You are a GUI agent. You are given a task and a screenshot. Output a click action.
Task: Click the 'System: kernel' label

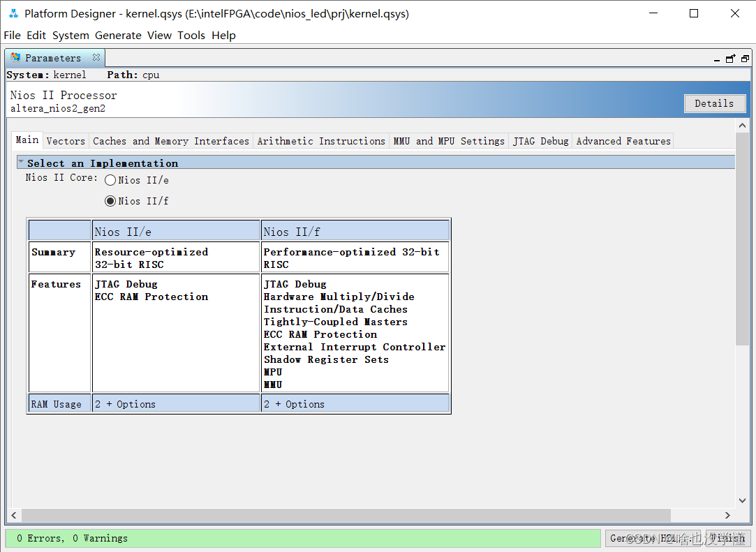click(x=46, y=75)
